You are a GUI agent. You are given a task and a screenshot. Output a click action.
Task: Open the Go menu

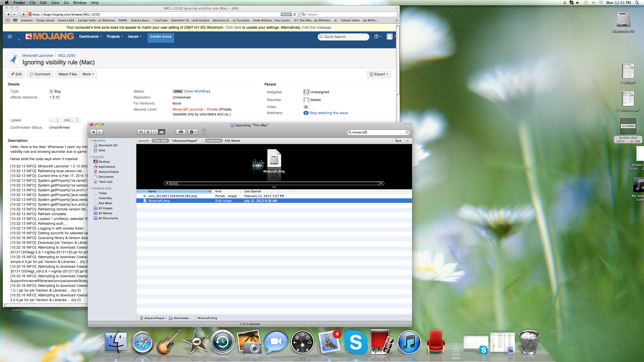tap(66, 3)
